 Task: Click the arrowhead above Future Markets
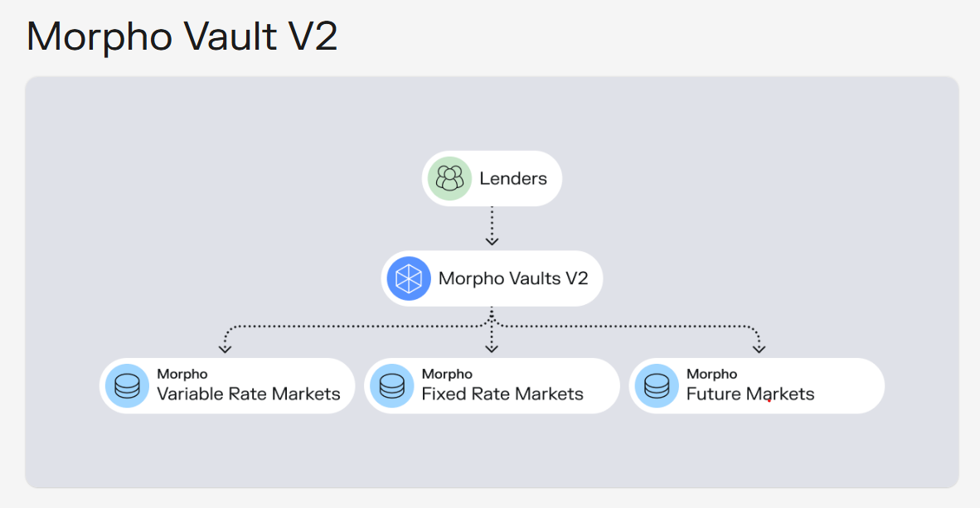tap(759, 349)
